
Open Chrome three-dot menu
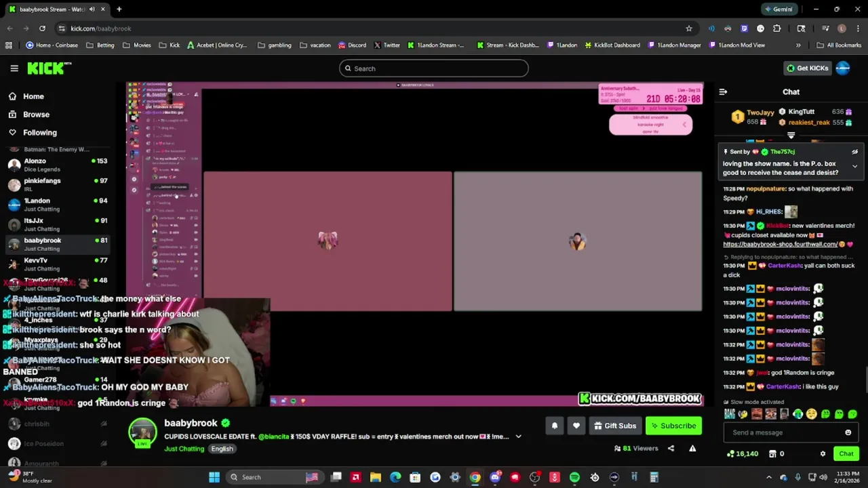[859, 28]
